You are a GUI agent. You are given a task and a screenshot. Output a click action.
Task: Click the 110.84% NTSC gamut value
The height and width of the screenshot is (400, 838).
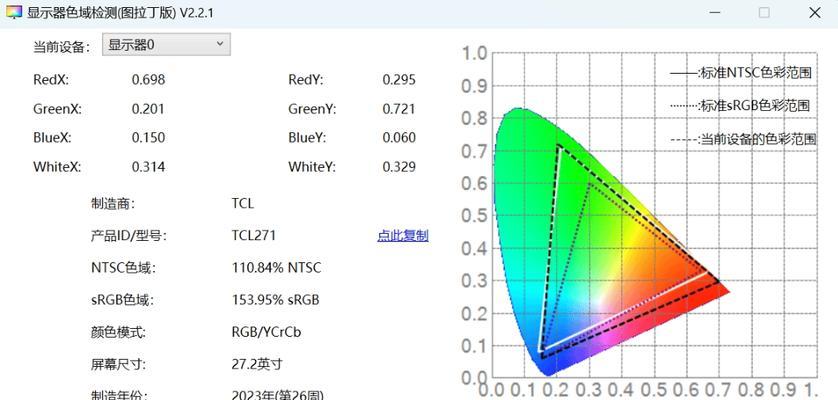click(x=277, y=267)
